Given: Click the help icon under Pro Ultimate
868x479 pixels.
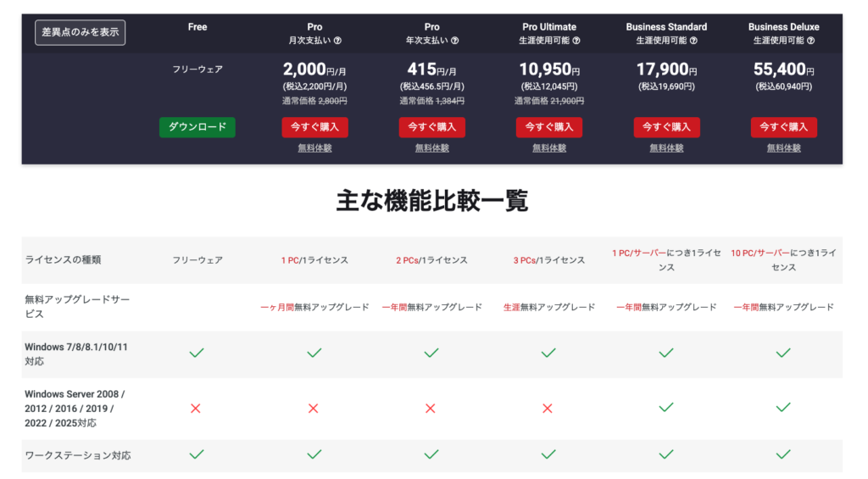Looking at the screenshot, I should point(576,41).
